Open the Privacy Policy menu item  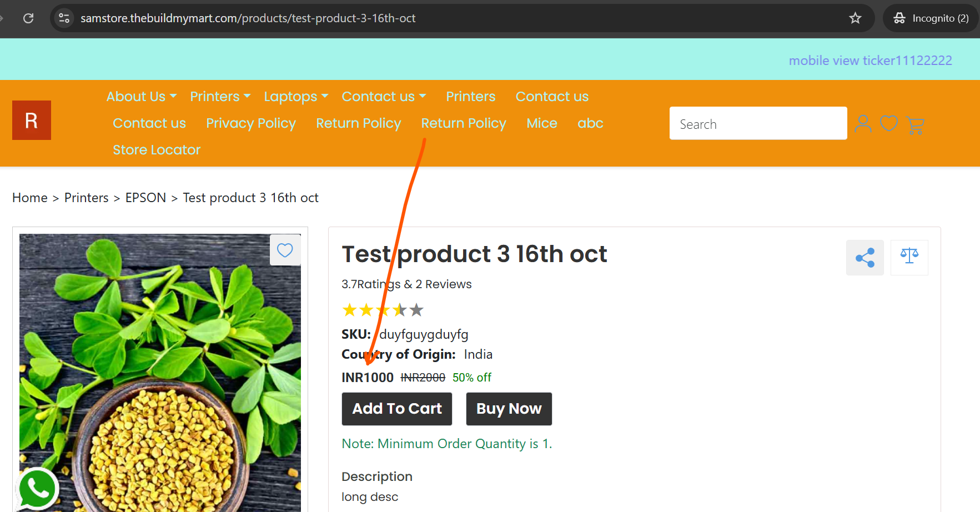251,123
